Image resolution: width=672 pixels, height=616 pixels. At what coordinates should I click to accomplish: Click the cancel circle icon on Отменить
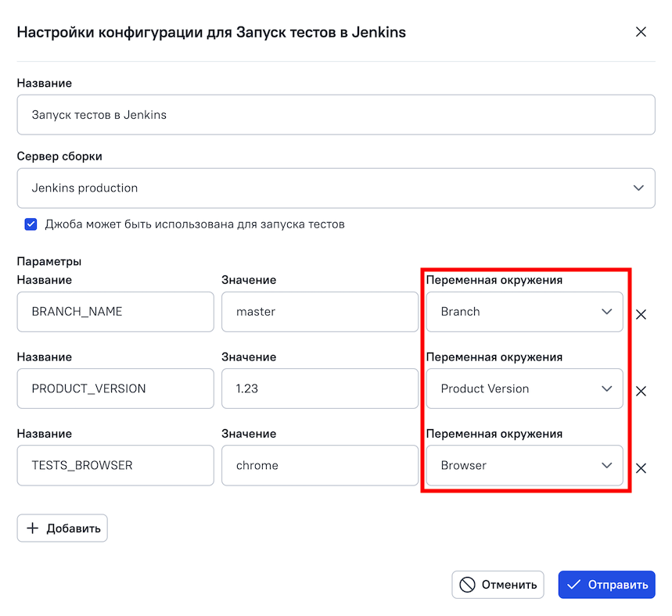pyautogui.click(x=467, y=585)
